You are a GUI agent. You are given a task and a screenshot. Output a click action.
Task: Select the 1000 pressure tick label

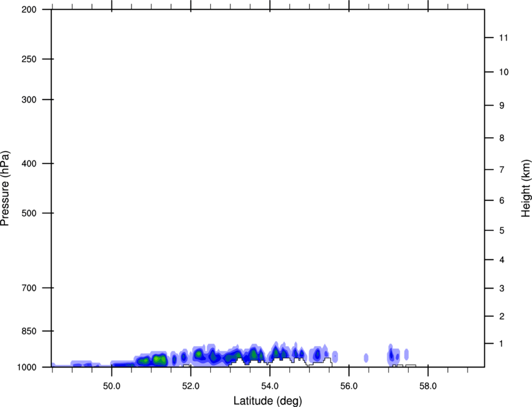click(27, 368)
